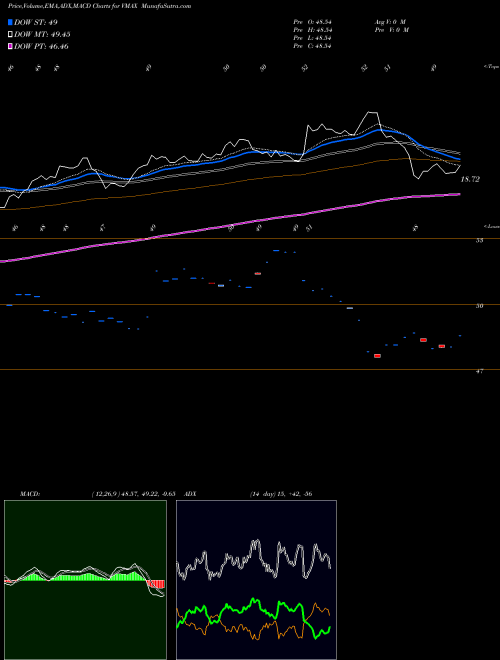
Task: Click the current price label beside the price line
Action: pos(470,179)
